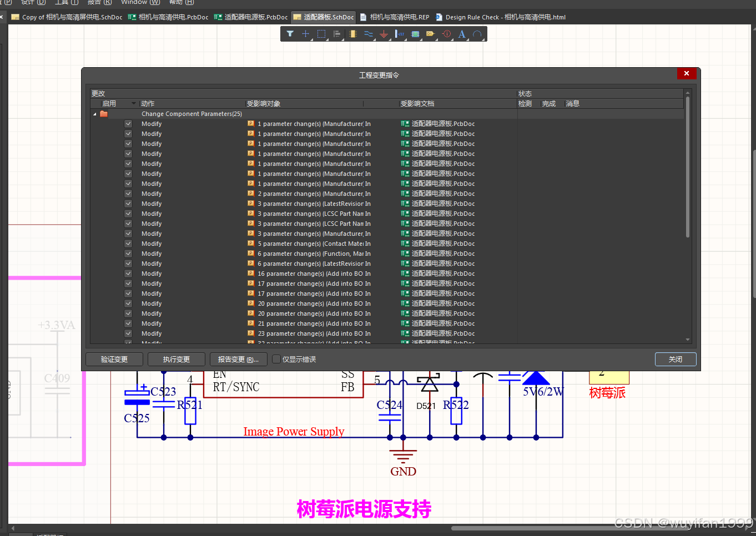This screenshot has width=756, height=536.
Task: Collapse the Change Component Parameters(25) group
Action: (95, 114)
